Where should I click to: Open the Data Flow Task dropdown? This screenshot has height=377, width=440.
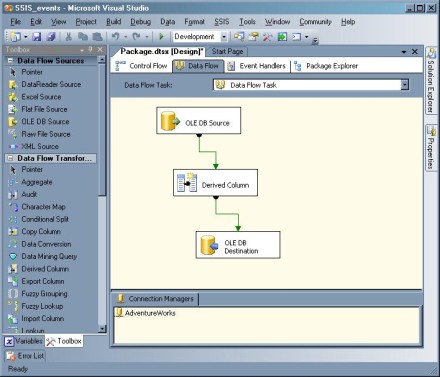[x=404, y=85]
